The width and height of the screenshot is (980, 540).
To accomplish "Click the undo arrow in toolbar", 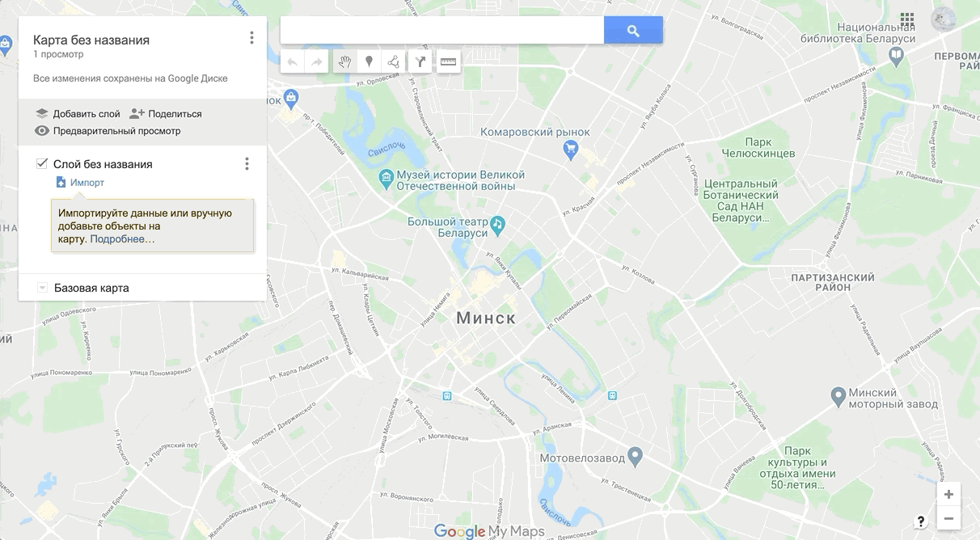I will point(293,61).
